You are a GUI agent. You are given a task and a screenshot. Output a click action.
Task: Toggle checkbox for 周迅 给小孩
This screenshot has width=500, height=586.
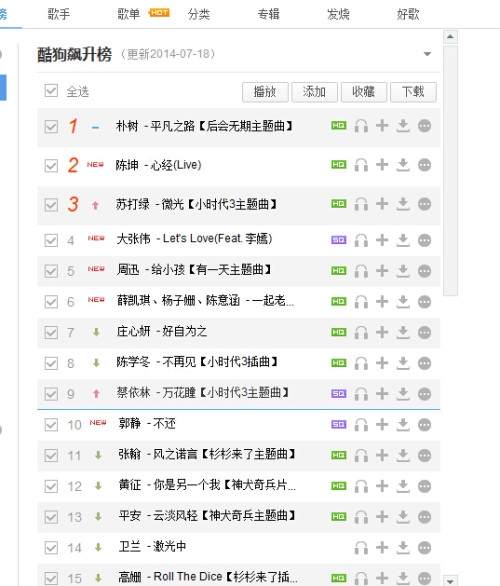coord(51,271)
